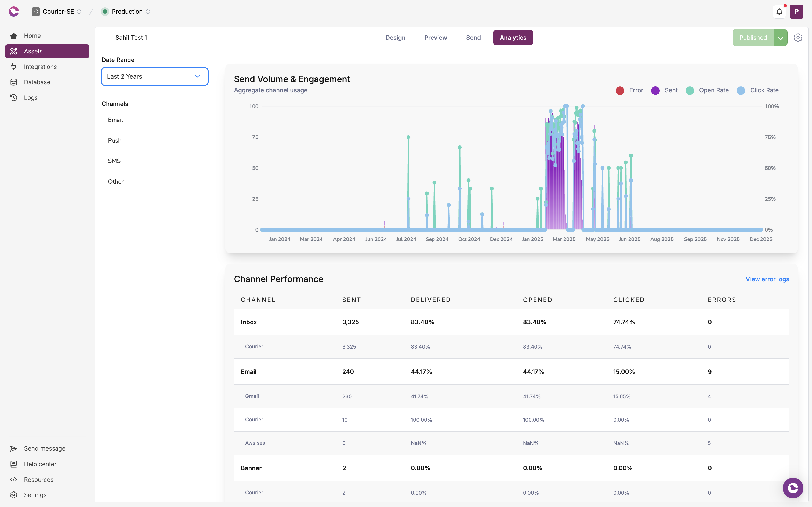
Task: Open the Last 2 Years date range dropdown
Action: (154, 76)
